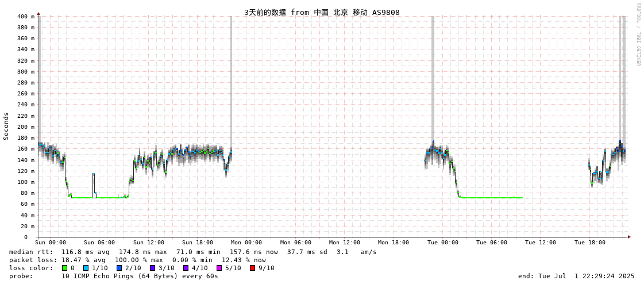Click the 0 label on the y-axis
The image size is (644, 284).
[25, 237]
